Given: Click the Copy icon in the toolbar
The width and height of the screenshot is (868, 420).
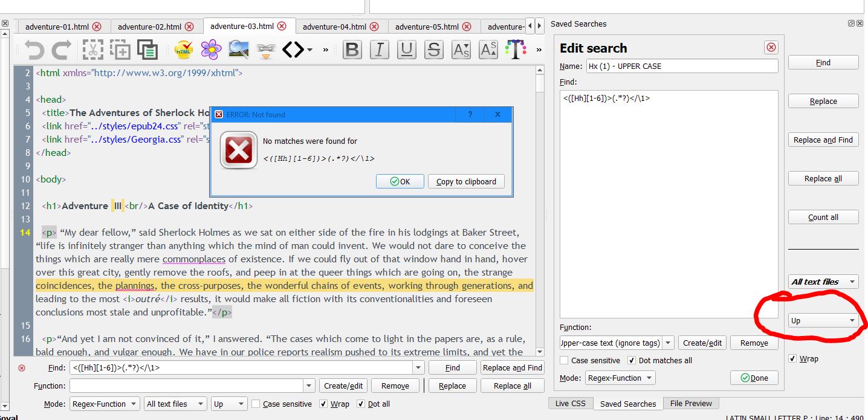Looking at the screenshot, I should [x=120, y=50].
